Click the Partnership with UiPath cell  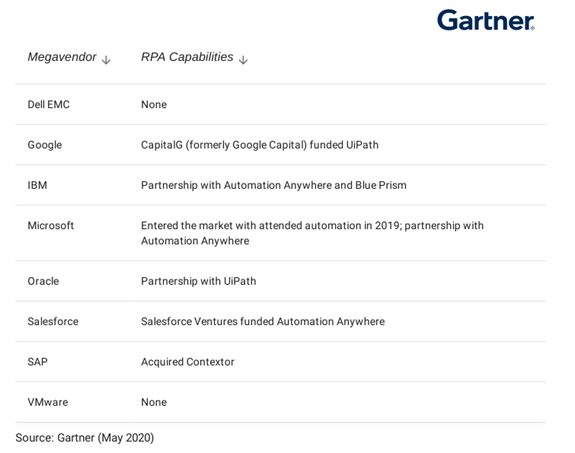coord(198,281)
